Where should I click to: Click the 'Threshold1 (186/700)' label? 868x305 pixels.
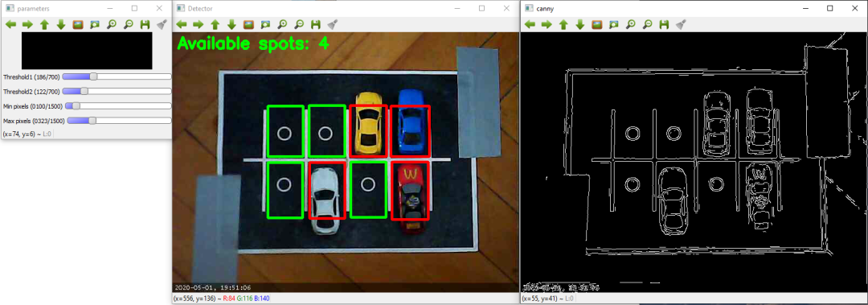coord(31,76)
